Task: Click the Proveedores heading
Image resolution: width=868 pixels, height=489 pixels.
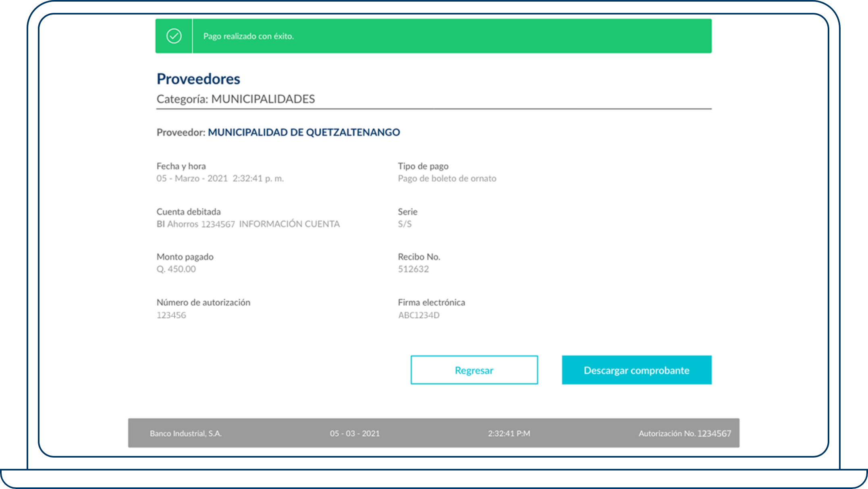Action: (198, 79)
